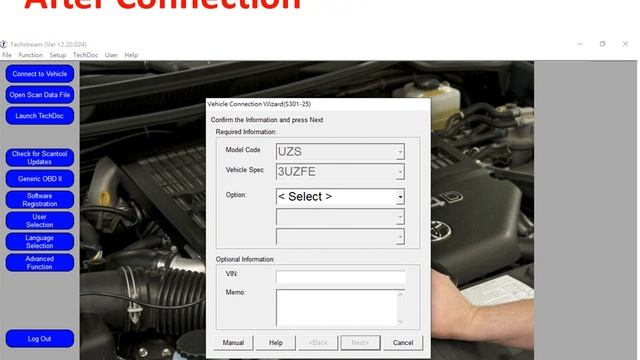Click the Memo text area
640x360 pixels.
tap(336, 308)
